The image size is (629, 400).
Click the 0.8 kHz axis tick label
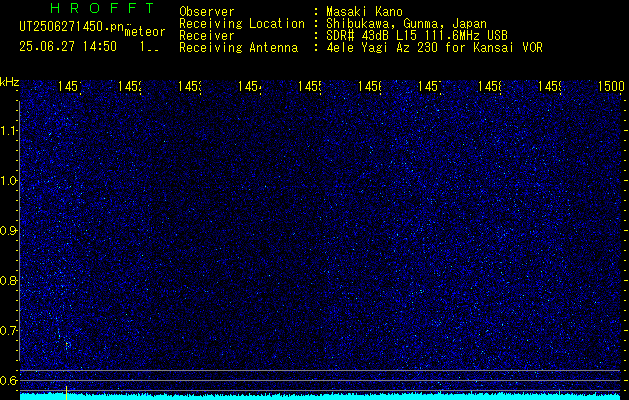pos(9,280)
